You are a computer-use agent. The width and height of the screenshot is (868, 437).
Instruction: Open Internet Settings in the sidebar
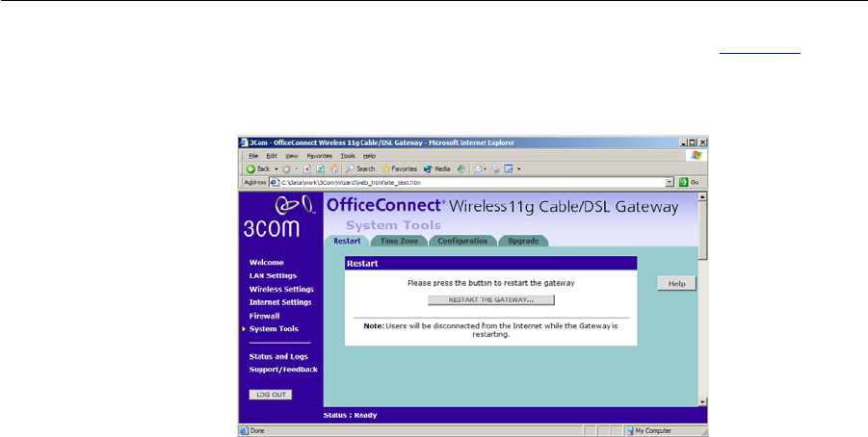[x=280, y=302]
